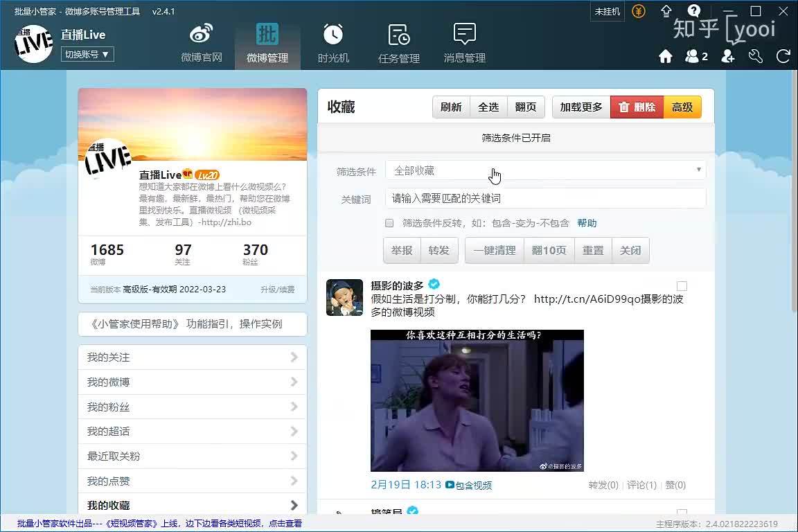798x532 pixels.
Task: Click 刷新 button in 收藏 panel
Action: click(x=451, y=107)
